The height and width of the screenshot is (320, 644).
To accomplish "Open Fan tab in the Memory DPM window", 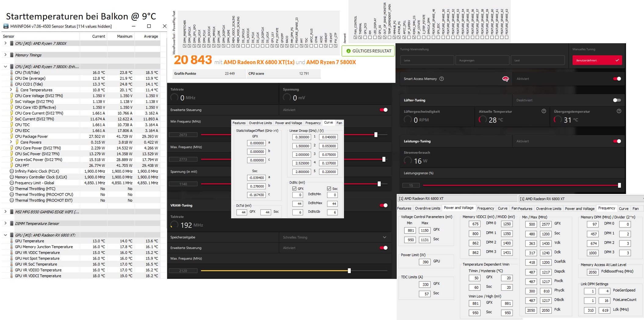I will tap(635, 209).
